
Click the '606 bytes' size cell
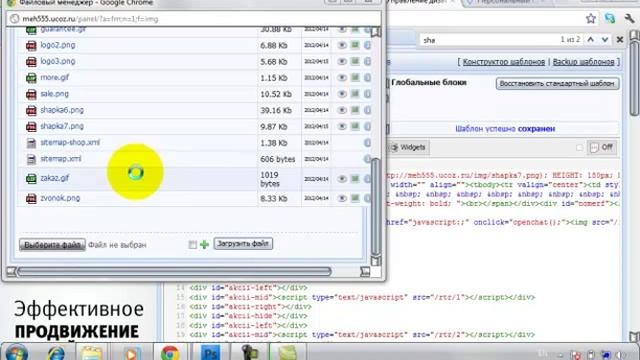click(x=278, y=159)
